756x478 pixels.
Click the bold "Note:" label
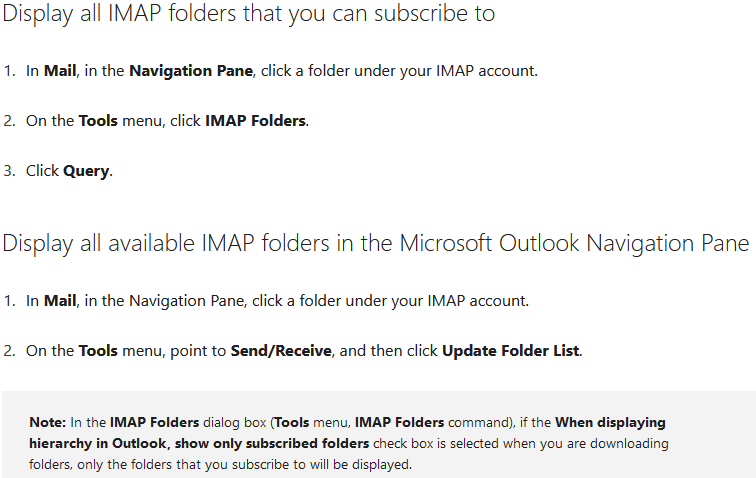(47, 423)
